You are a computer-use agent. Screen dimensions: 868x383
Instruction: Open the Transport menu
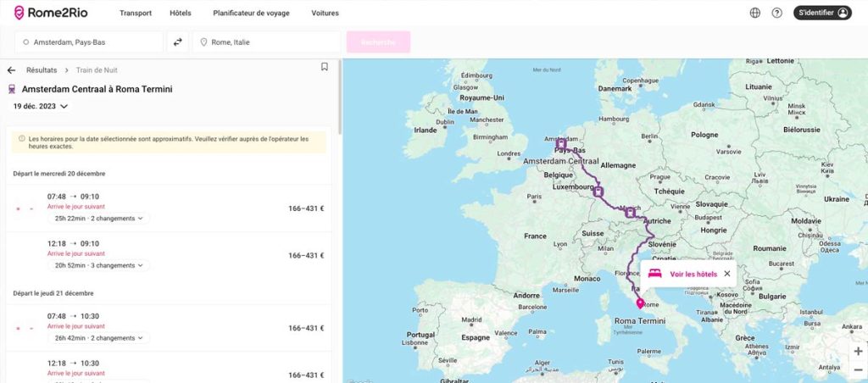pos(136,14)
